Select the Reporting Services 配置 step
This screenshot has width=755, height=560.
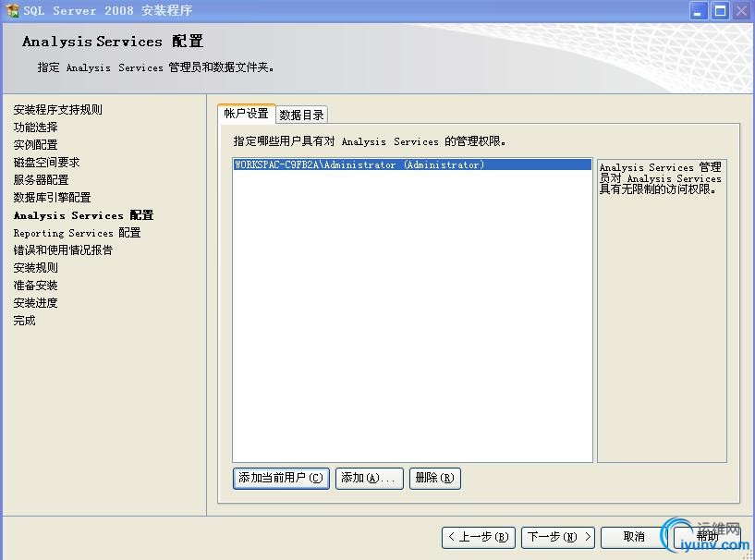click(77, 233)
